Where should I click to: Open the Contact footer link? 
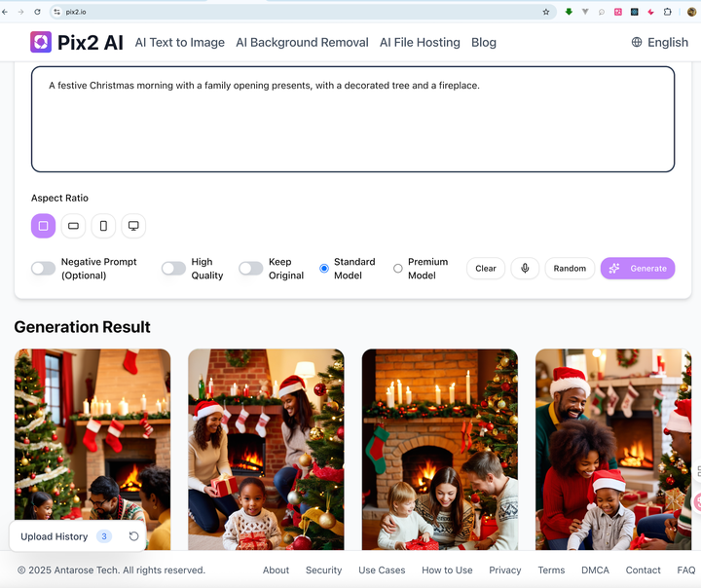pos(643,570)
